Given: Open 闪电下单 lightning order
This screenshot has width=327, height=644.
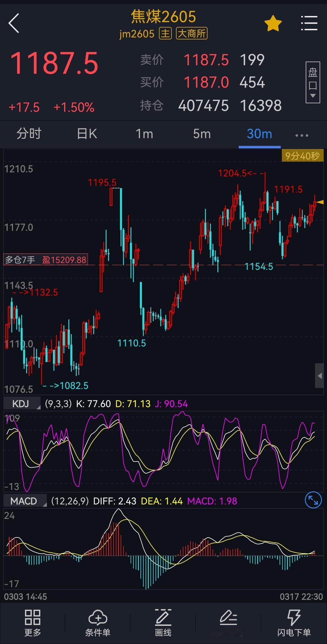Looking at the screenshot, I should tap(294, 623).
